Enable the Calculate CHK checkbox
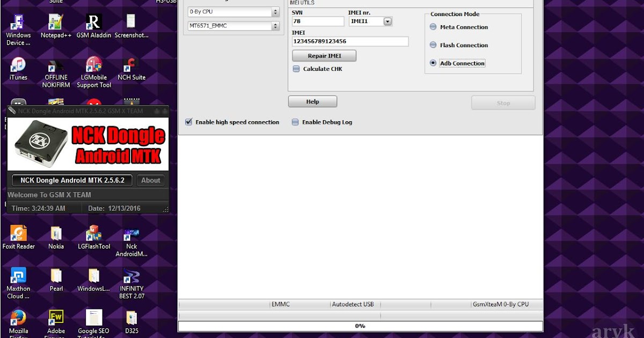 click(296, 69)
